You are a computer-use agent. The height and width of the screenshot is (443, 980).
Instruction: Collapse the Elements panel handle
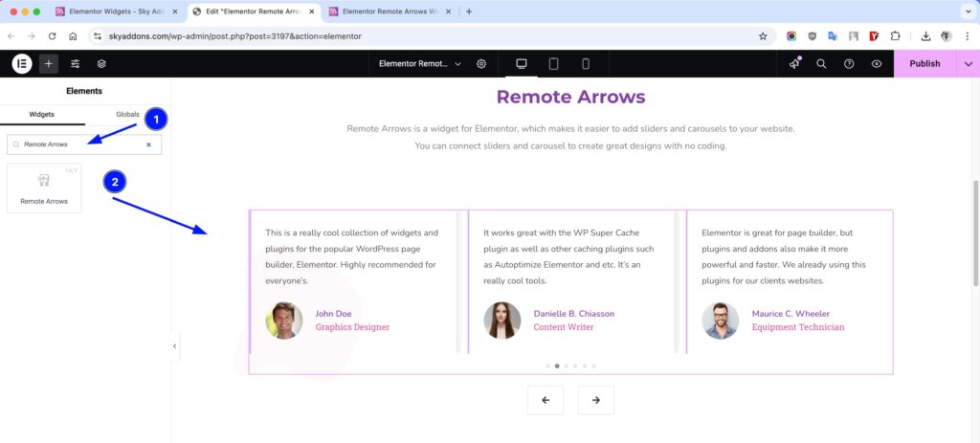[174, 346]
